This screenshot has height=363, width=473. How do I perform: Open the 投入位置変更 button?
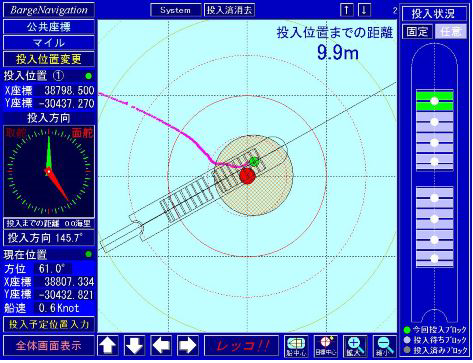click(49, 59)
